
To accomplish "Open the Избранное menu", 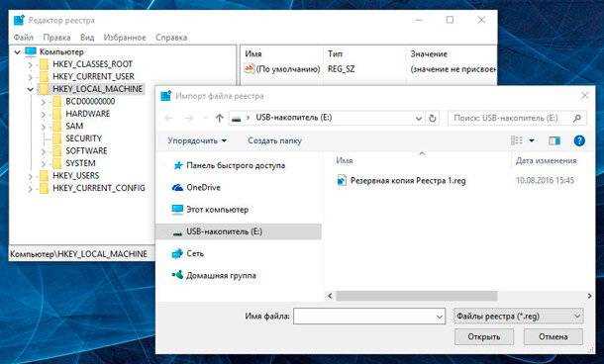I will tap(125, 38).
